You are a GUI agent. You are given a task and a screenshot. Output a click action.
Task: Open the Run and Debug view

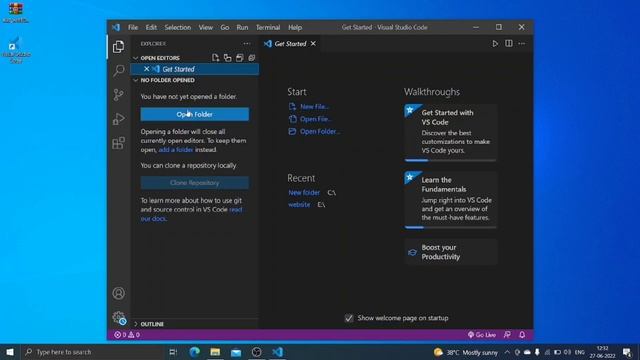(118, 119)
